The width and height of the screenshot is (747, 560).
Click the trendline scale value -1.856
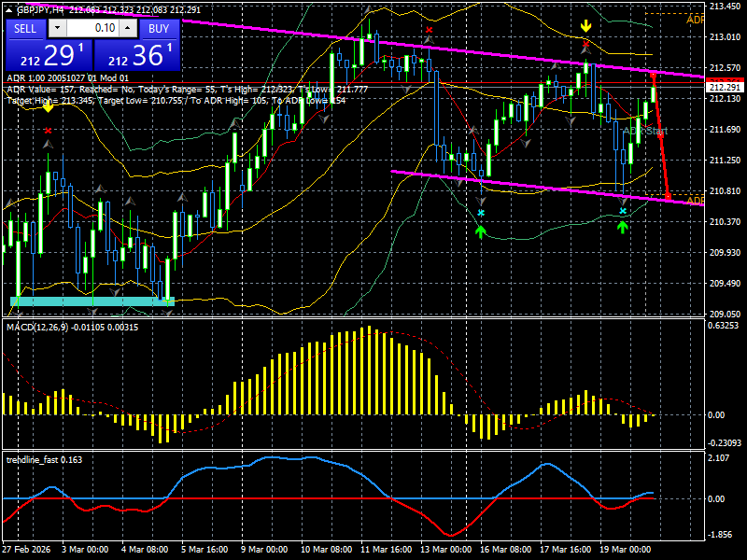720,535
